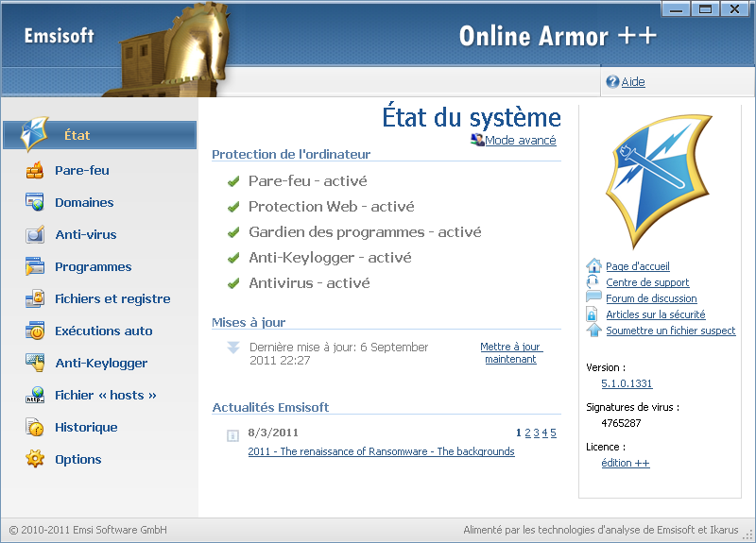Show the Historique page
The width and height of the screenshot is (756, 543).
[x=86, y=428]
